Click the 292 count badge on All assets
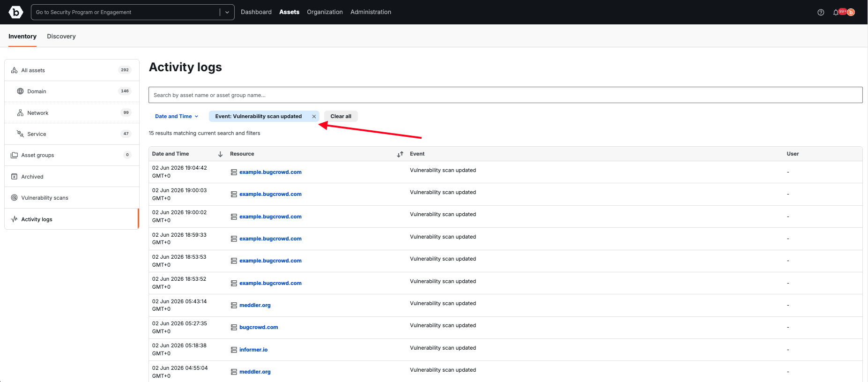 (125, 70)
